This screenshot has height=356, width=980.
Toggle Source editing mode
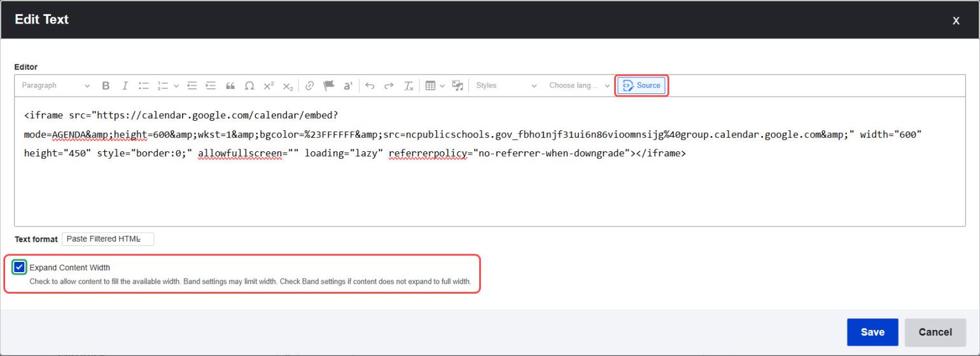pyautogui.click(x=641, y=86)
